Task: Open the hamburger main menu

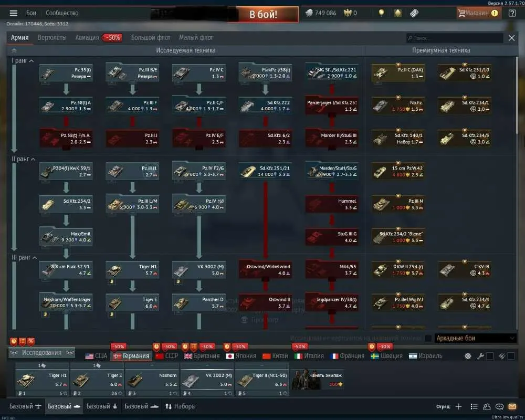Action: tap(14, 13)
